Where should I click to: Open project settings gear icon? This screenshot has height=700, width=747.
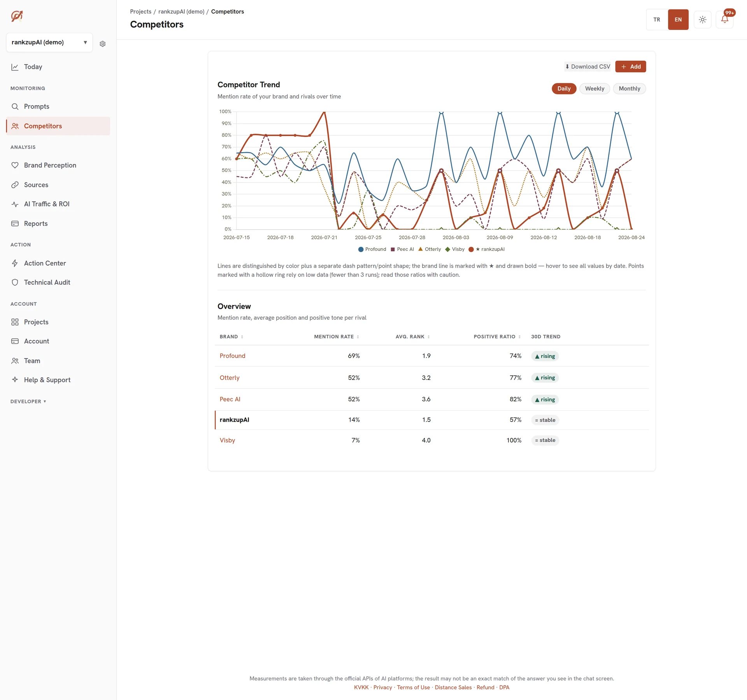(x=103, y=44)
